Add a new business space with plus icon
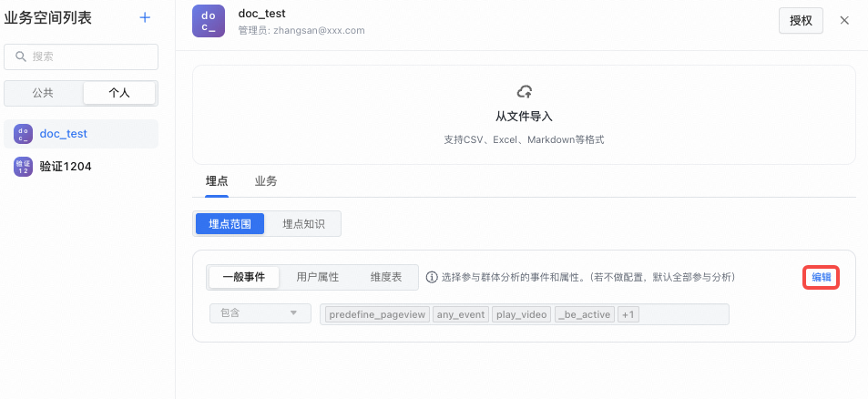Viewport: 868px width, 399px height. [x=145, y=17]
